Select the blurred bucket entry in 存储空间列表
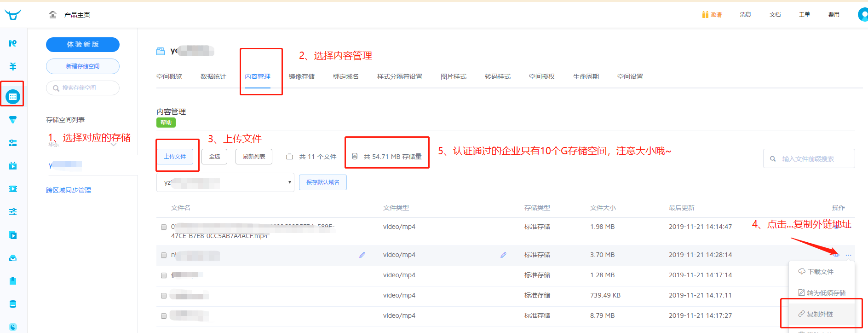 click(65, 165)
